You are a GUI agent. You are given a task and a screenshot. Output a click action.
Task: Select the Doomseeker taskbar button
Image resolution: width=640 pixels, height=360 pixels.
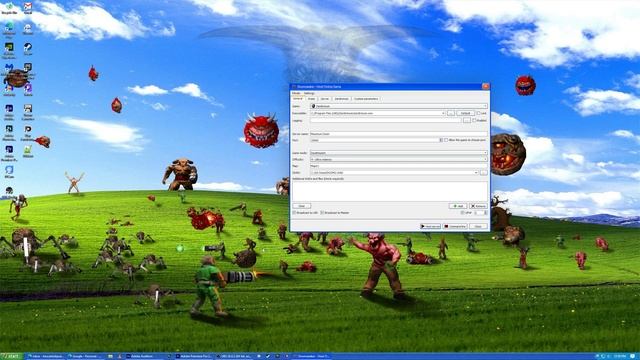tap(311, 356)
